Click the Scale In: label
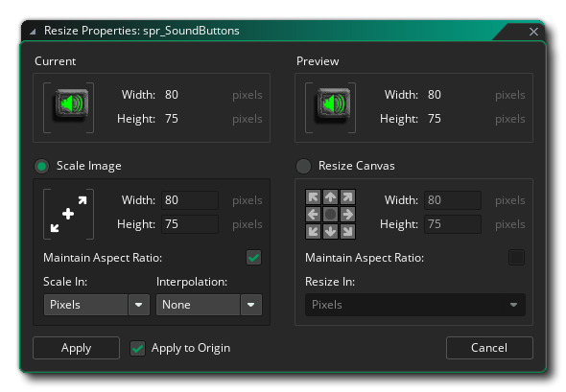 point(65,282)
